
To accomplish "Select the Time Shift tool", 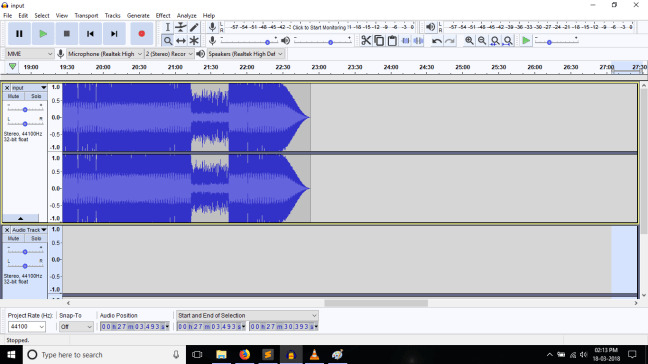I will 181,40.
